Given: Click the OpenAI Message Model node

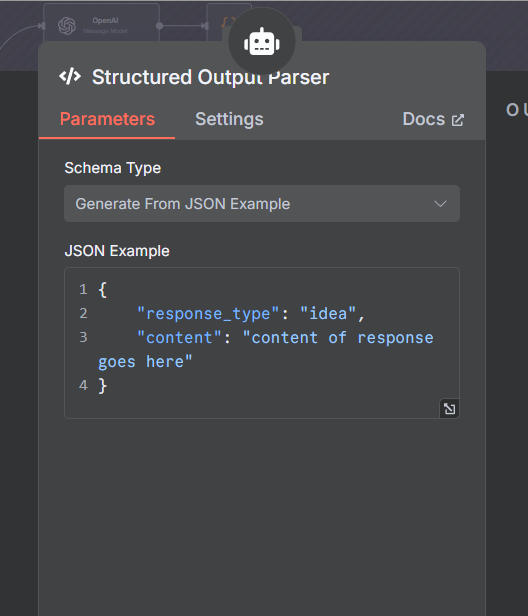Looking at the screenshot, I should coord(101,22).
